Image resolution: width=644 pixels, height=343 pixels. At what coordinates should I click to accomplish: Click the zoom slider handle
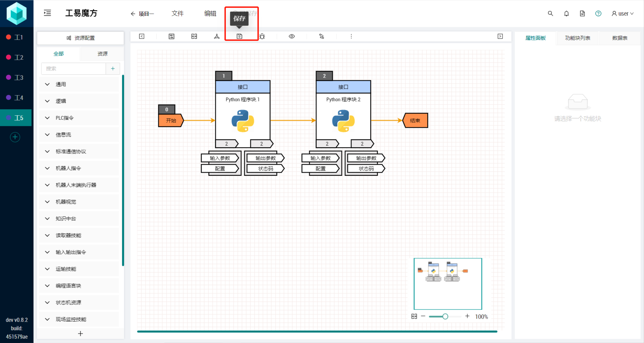(x=445, y=316)
